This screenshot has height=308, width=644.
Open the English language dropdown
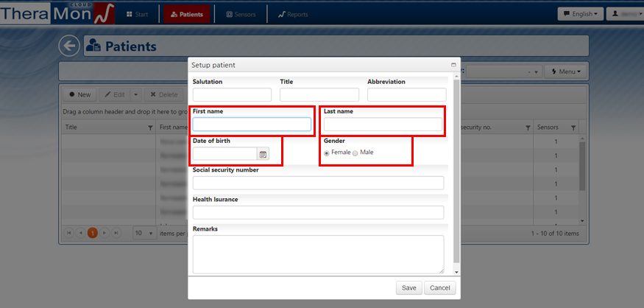pyautogui.click(x=580, y=14)
